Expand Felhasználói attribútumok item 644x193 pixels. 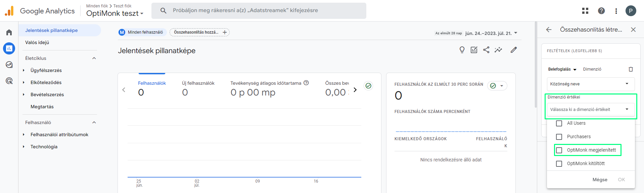[24, 134]
